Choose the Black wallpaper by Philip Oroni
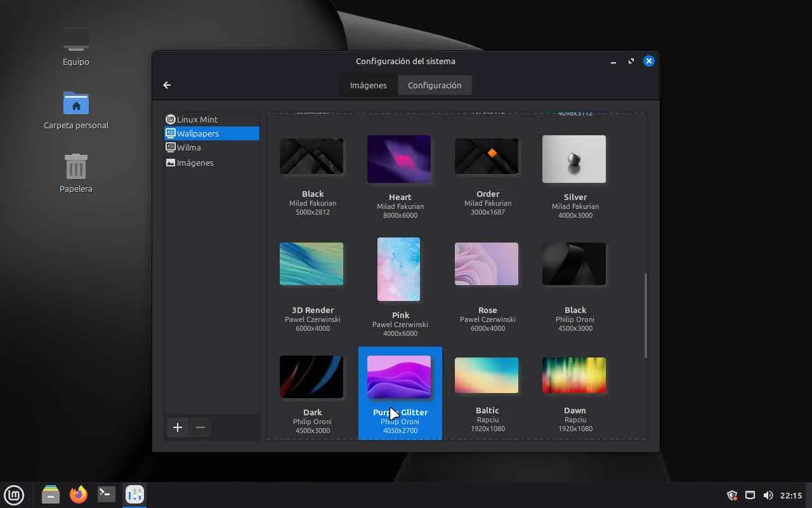The width and height of the screenshot is (812, 508). tap(574, 264)
